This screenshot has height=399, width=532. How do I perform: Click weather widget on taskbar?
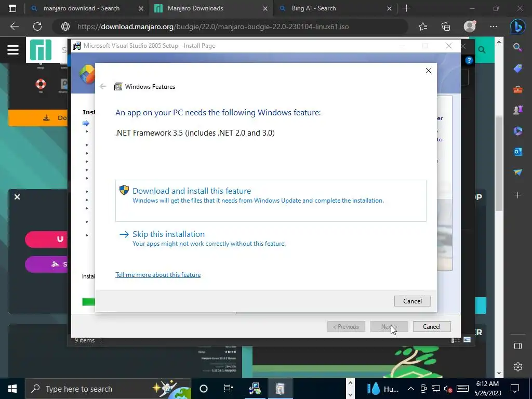point(382,389)
